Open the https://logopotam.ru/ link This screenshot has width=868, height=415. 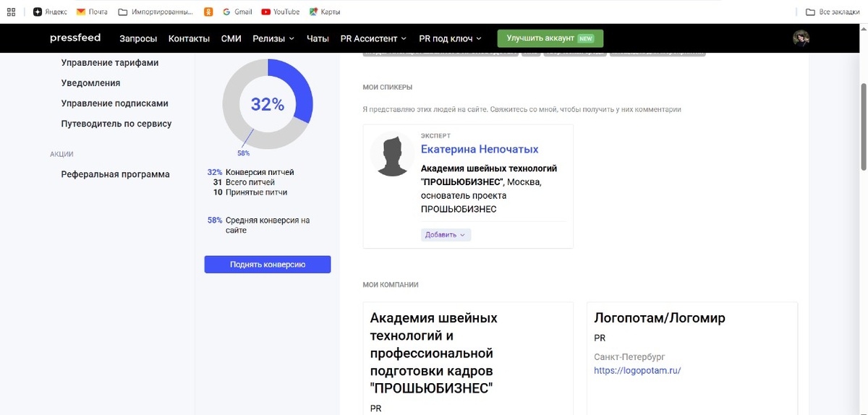click(x=637, y=370)
